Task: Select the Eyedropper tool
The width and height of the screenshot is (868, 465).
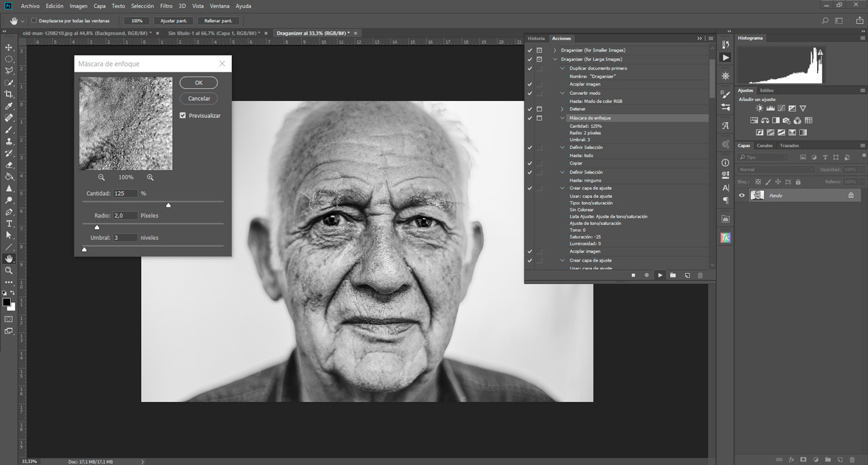Action: [9, 106]
